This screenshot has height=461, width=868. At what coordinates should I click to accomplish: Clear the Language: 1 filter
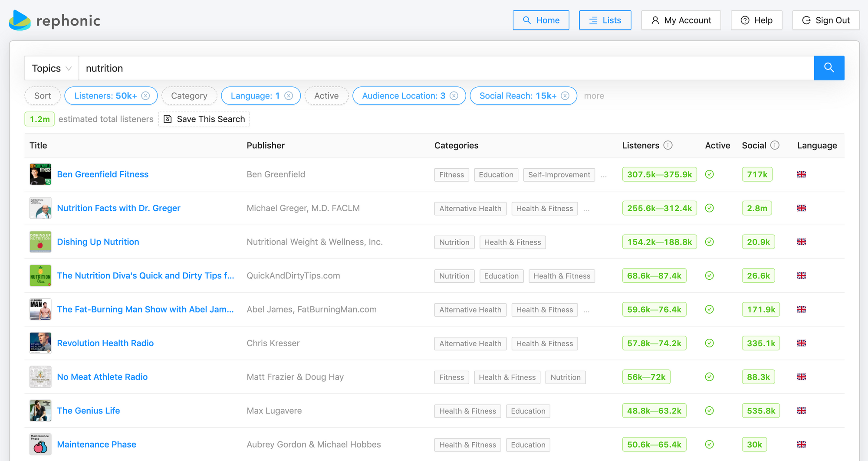[289, 96]
